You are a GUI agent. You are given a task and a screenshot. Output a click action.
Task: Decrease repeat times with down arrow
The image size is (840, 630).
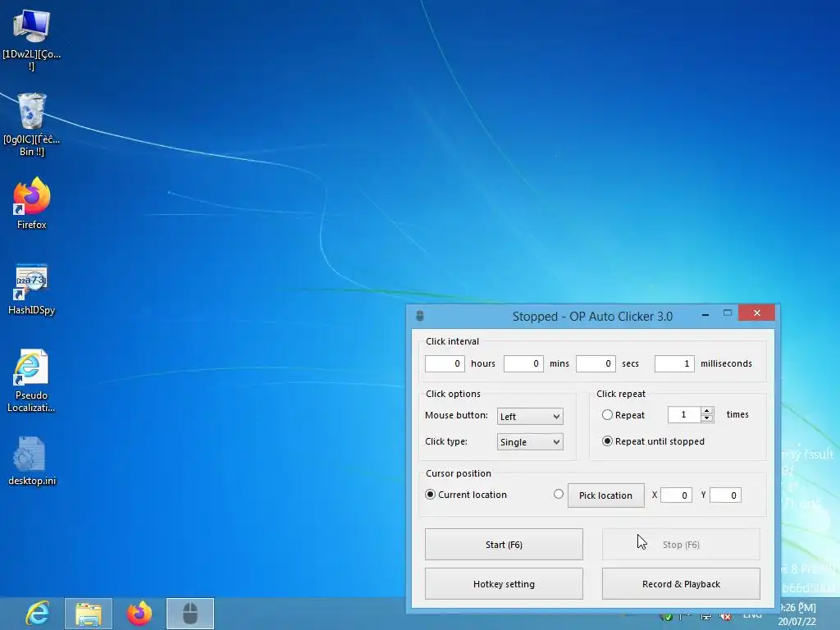coord(707,418)
